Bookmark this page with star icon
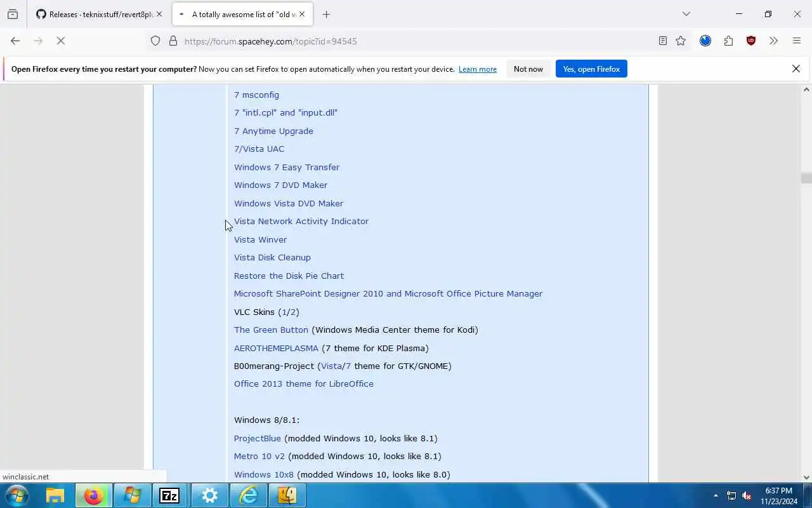 point(681,41)
